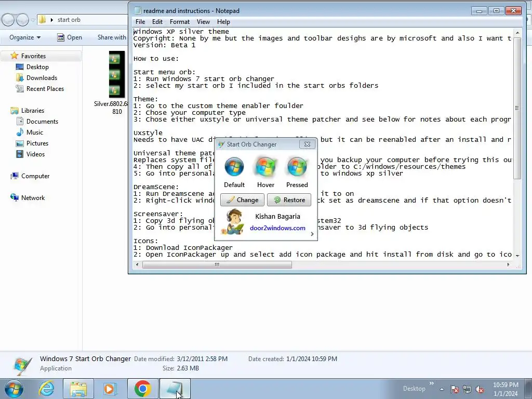
Task: Open recent locations dropdown arrow in Explorer
Action: click(x=33, y=20)
